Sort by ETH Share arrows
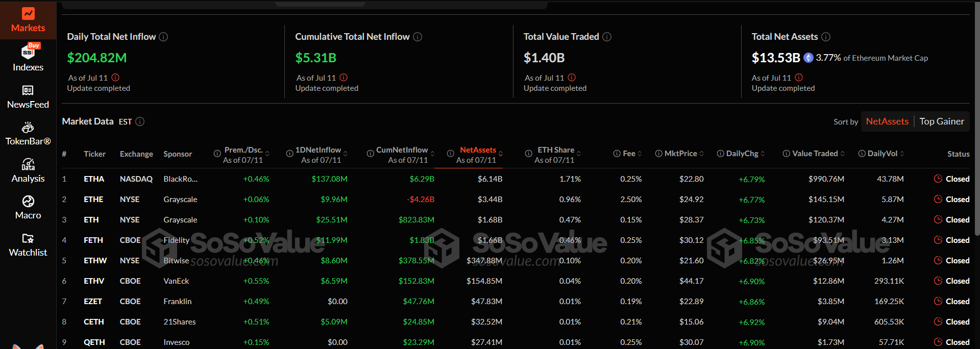This screenshot has height=349, width=980. (x=579, y=154)
